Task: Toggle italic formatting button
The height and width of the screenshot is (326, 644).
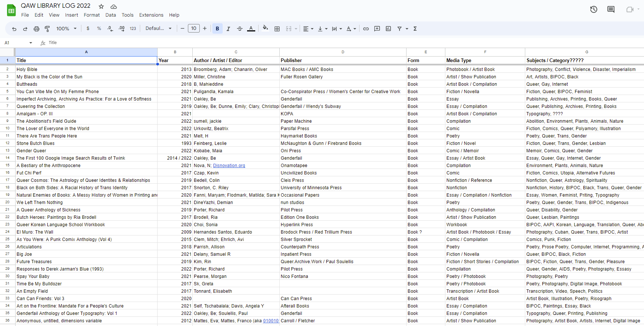Action: coord(228,28)
